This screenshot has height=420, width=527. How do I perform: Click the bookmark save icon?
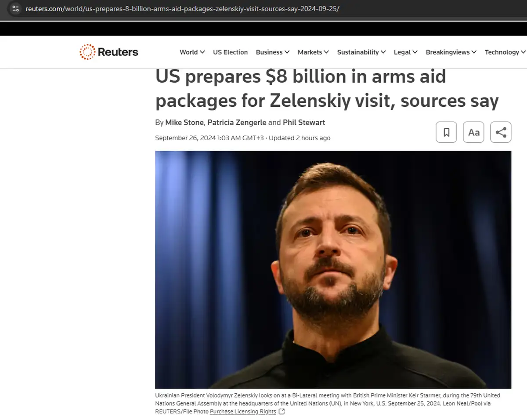(x=446, y=132)
